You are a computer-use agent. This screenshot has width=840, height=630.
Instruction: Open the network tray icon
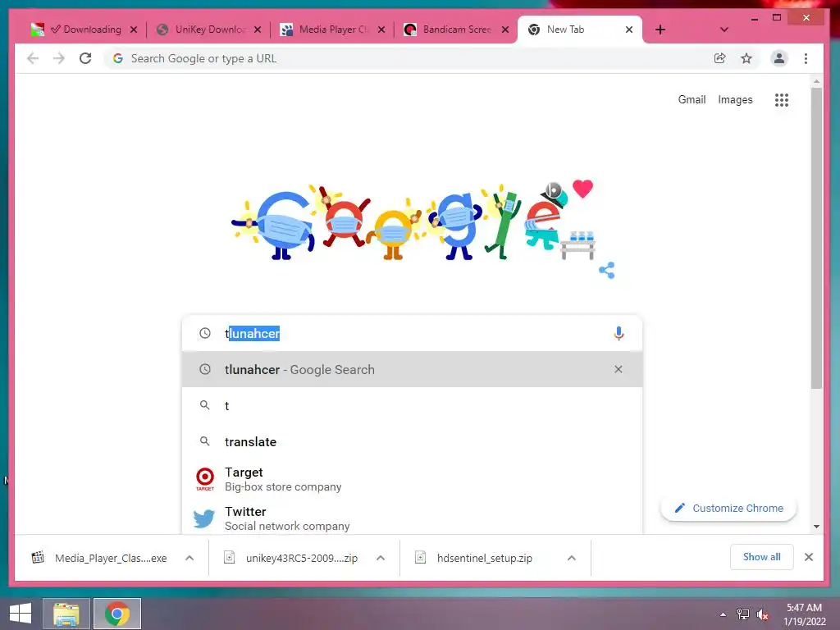click(743, 614)
